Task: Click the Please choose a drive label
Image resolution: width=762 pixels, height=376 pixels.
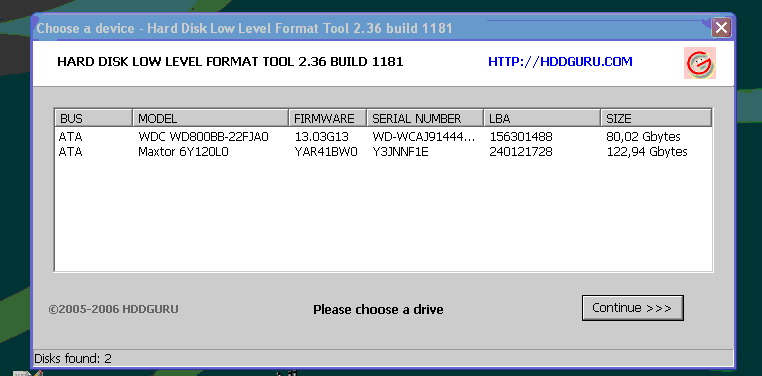Action: click(x=378, y=309)
